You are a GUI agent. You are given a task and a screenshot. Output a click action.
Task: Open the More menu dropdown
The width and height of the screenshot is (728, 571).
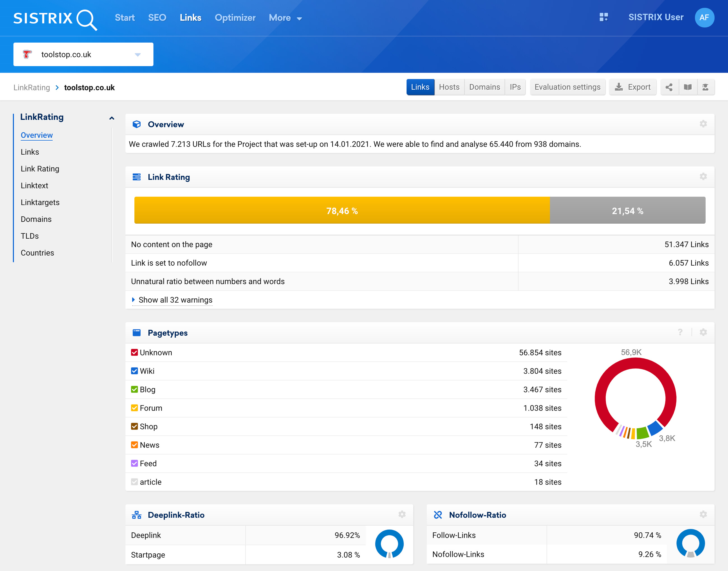click(x=285, y=18)
